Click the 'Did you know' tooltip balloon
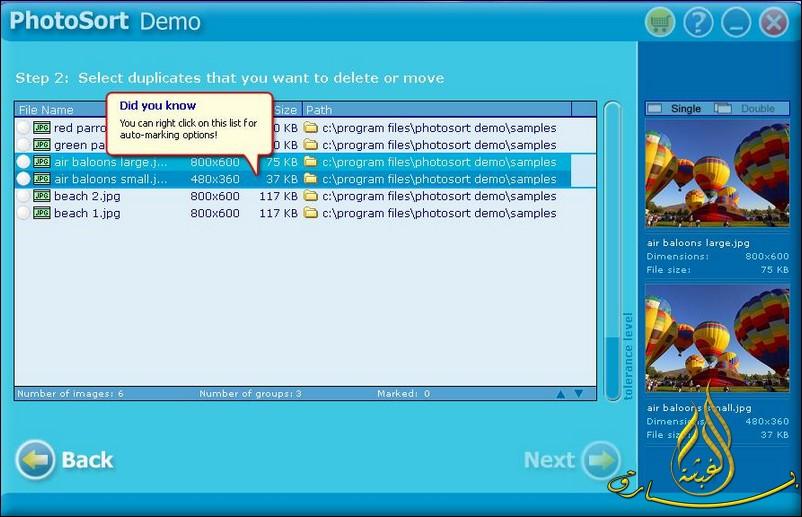802x517 pixels. tap(189, 124)
